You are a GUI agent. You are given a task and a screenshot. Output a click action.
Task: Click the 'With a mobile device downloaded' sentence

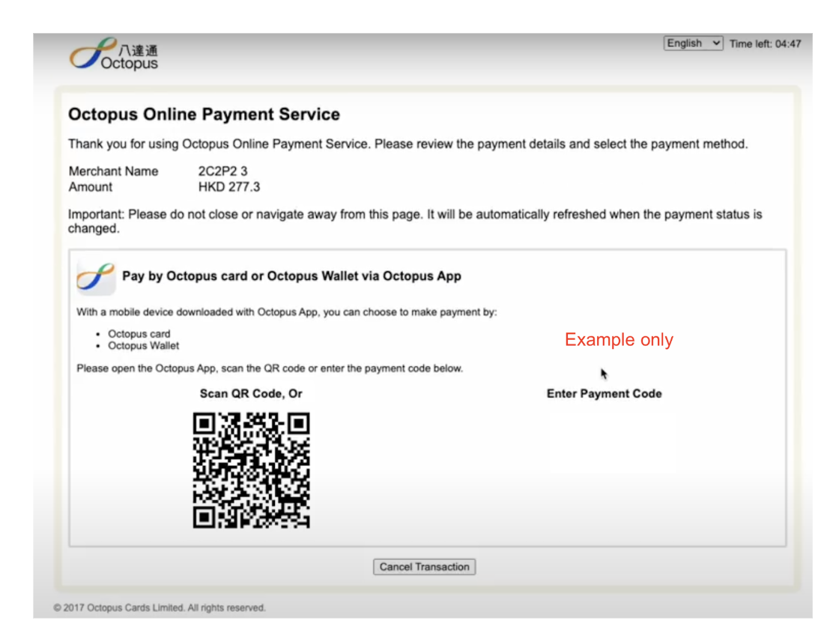tap(287, 312)
